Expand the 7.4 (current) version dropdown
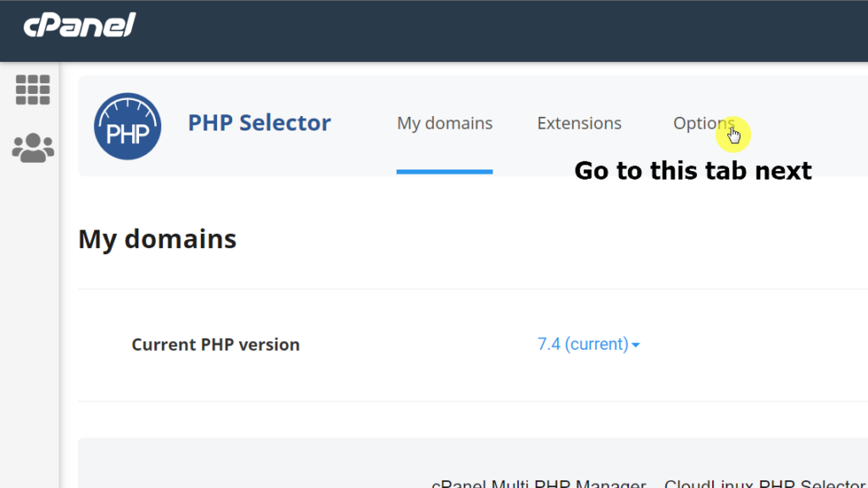 point(588,344)
